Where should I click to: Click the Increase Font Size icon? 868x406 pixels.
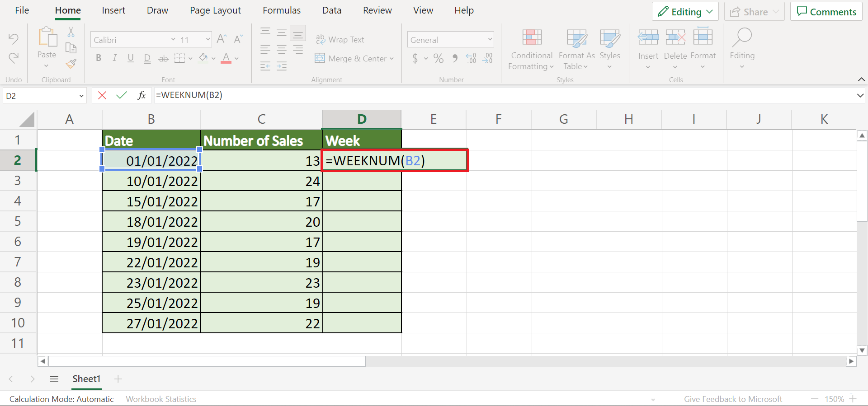(222, 39)
